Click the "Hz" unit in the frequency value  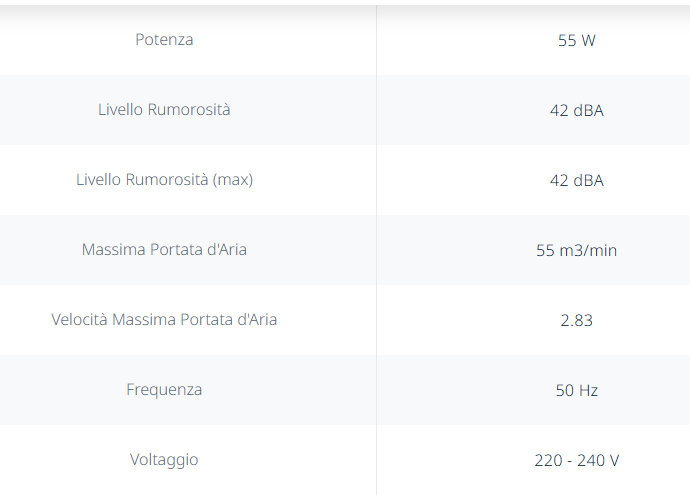(x=588, y=391)
